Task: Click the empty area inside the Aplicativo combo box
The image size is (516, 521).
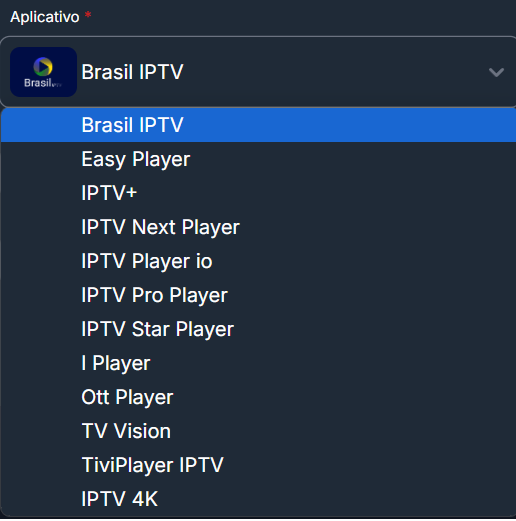Action: click(333, 72)
